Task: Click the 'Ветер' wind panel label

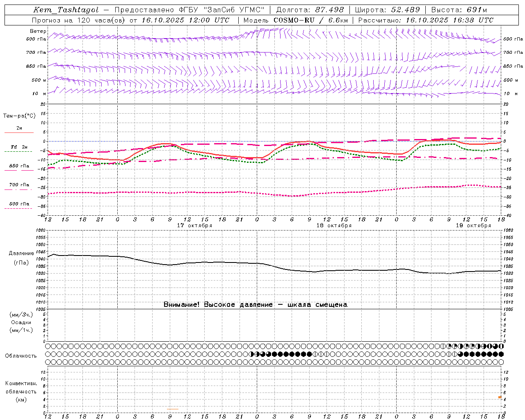Action: 38,31
